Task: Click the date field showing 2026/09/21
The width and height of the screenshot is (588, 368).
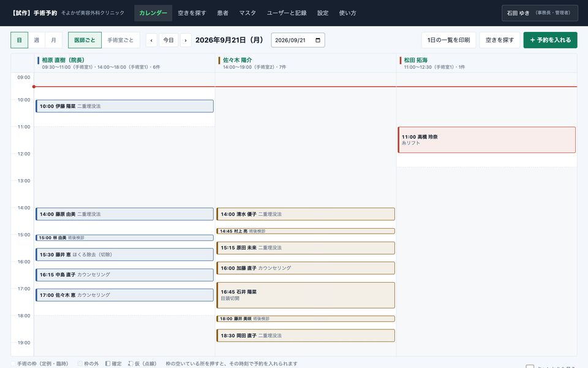Action: 298,40
